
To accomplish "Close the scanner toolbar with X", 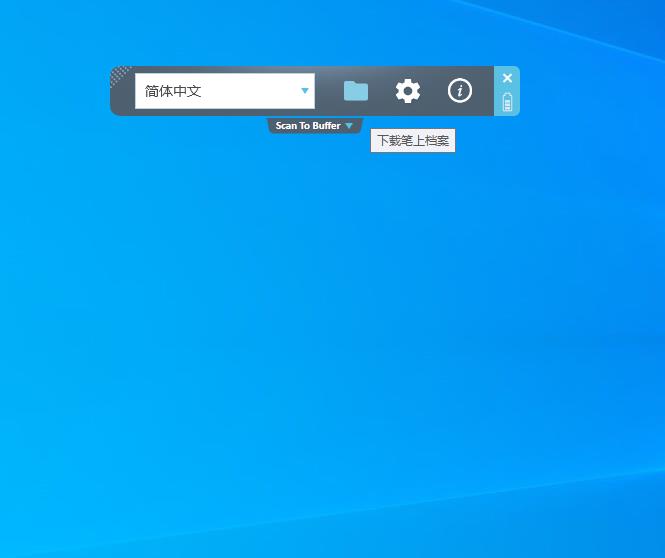I will (507, 78).
